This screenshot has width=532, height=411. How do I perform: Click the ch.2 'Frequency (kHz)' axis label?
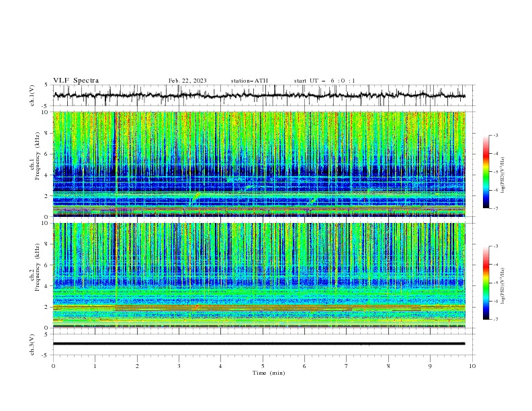pyautogui.click(x=38, y=267)
